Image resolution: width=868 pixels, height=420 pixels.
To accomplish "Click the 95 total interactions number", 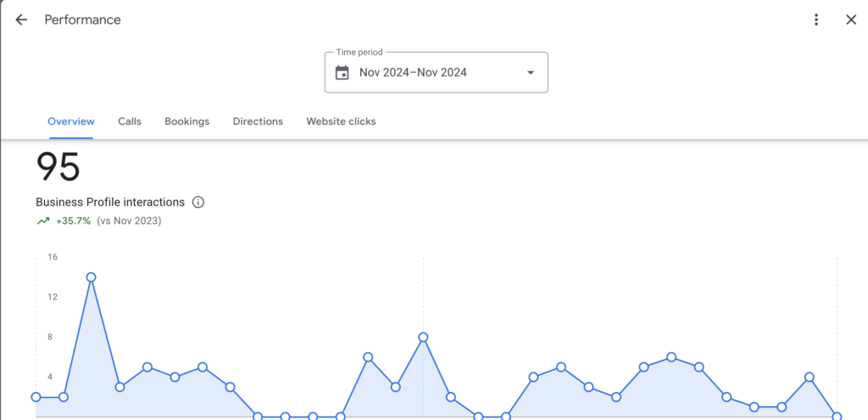I will coord(58,167).
